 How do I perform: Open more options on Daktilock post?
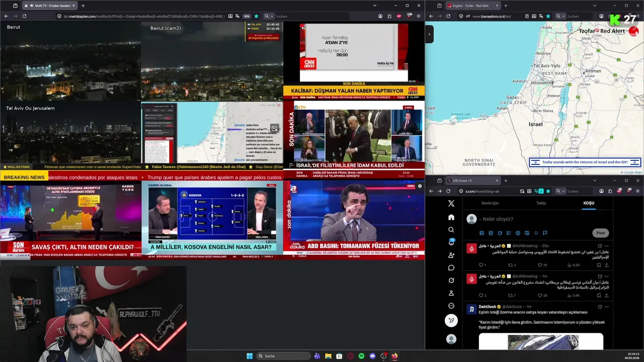coord(607,306)
